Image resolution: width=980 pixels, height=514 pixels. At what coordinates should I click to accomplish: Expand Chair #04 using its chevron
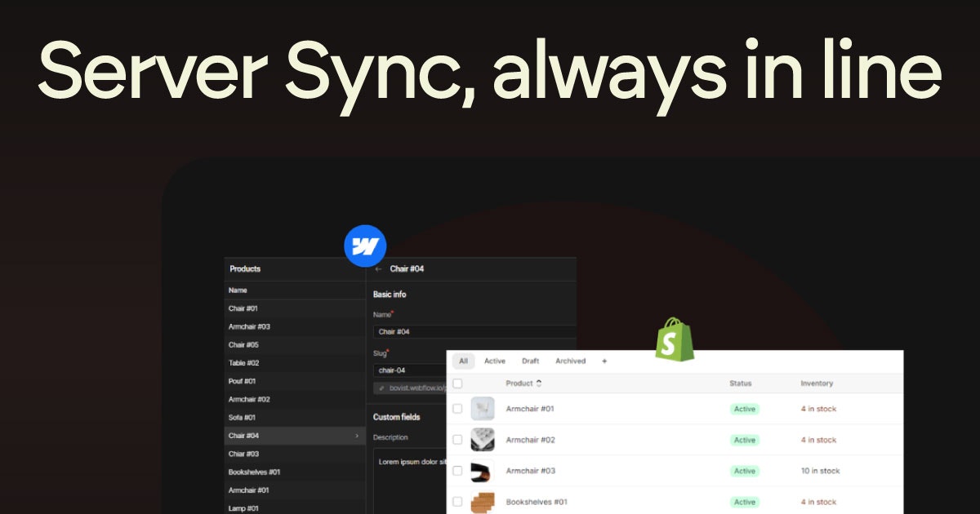pos(355,436)
